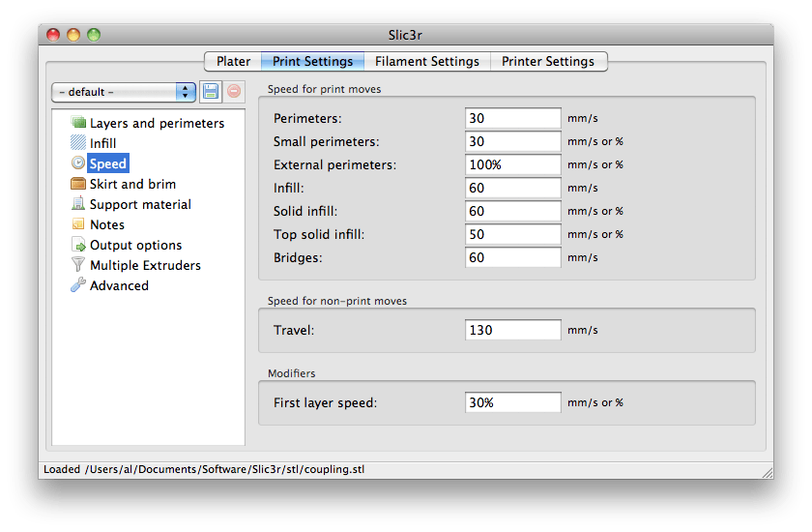
Task: Close the Slic3r window with red button
Action: click(x=53, y=35)
